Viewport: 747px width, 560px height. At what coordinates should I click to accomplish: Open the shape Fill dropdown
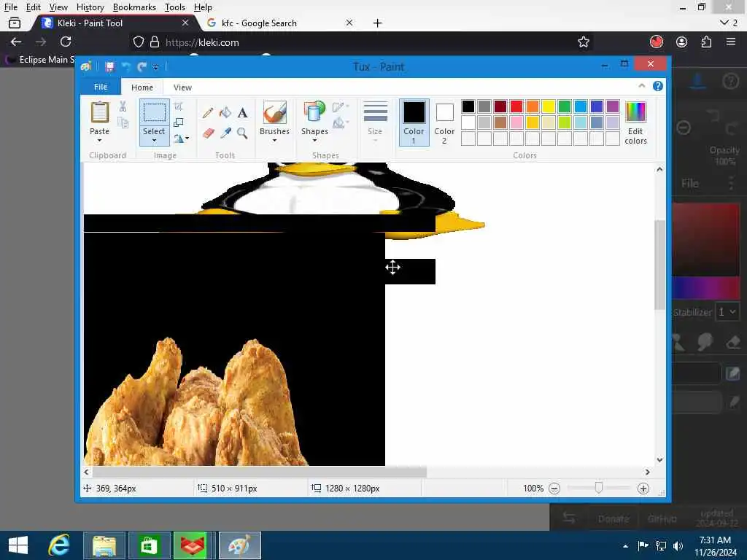[341, 123]
